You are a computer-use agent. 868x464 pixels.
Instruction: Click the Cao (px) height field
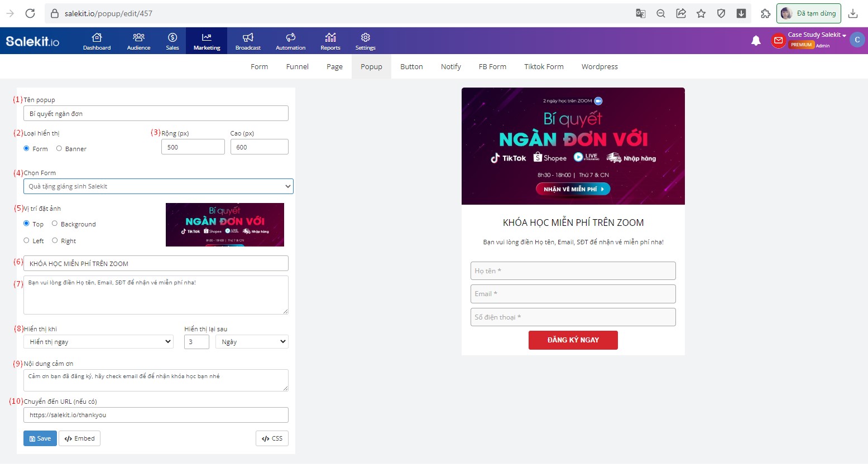(x=259, y=147)
